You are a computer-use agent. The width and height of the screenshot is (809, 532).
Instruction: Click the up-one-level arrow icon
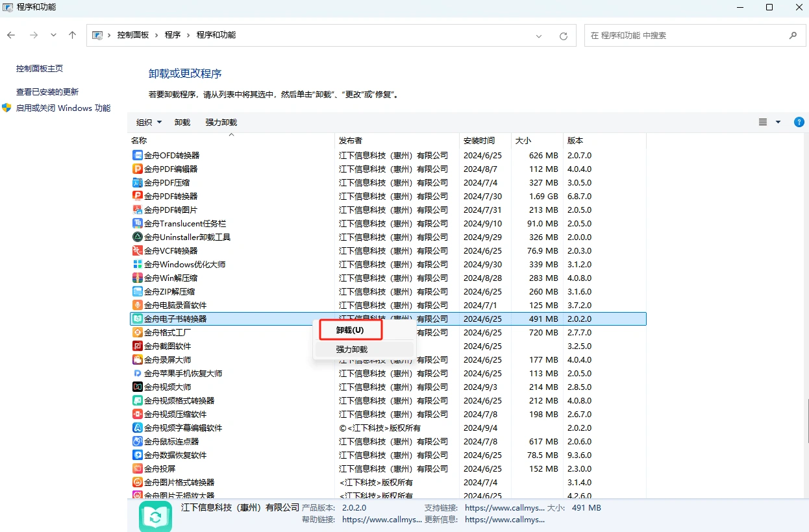coord(72,35)
